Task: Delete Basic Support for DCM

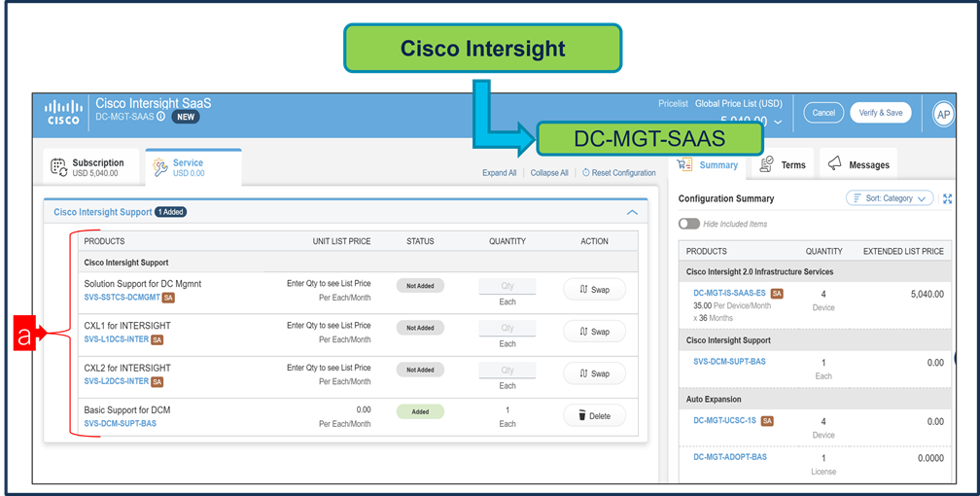Action: [594, 416]
